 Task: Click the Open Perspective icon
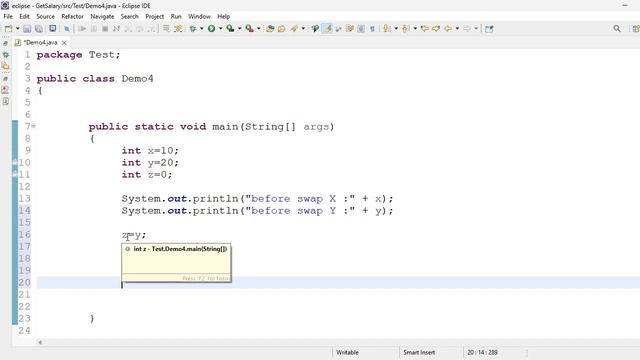click(636, 29)
